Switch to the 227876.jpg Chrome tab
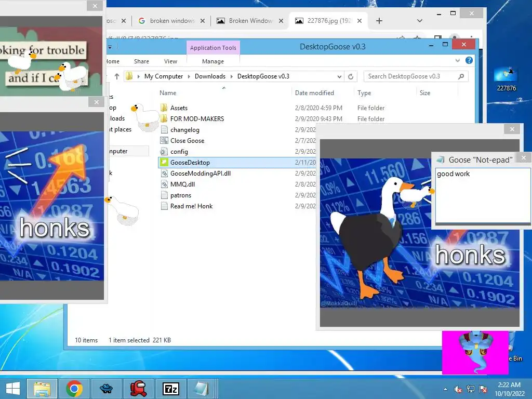 pyautogui.click(x=328, y=21)
